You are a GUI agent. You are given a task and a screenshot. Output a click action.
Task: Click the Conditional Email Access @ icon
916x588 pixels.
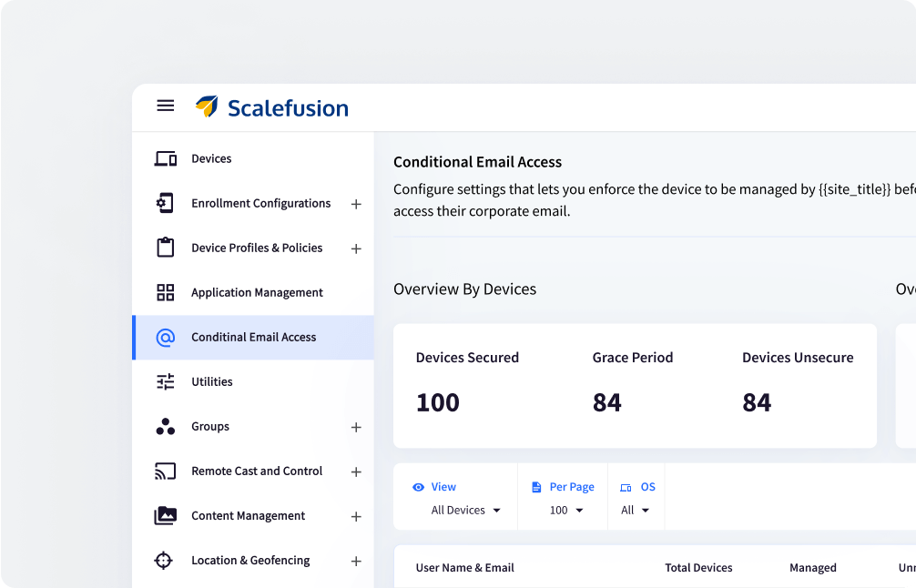tap(166, 336)
